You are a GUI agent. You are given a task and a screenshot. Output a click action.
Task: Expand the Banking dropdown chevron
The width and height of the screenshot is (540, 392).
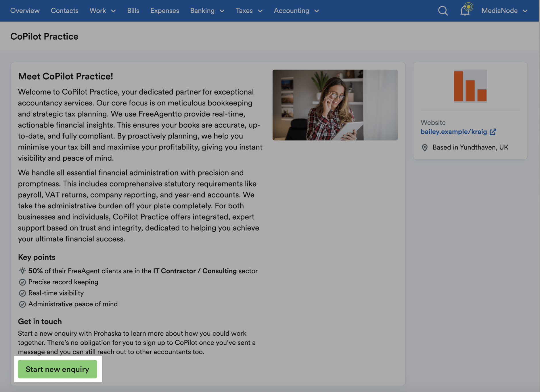(222, 11)
